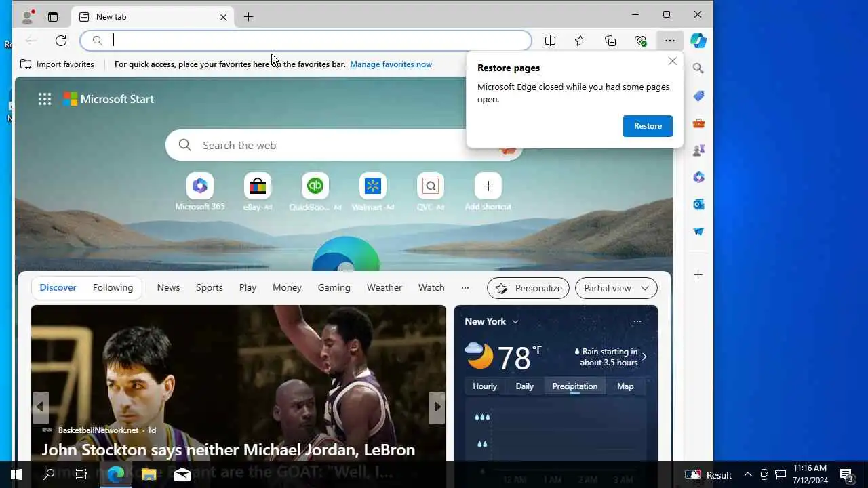Show hidden system tray icons
The width and height of the screenshot is (868, 488).
[x=748, y=474]
